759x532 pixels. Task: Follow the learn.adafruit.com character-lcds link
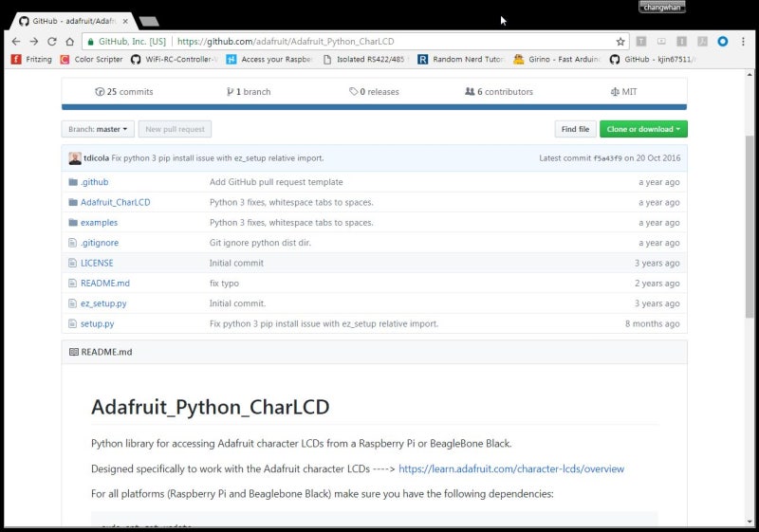[511, 468]
